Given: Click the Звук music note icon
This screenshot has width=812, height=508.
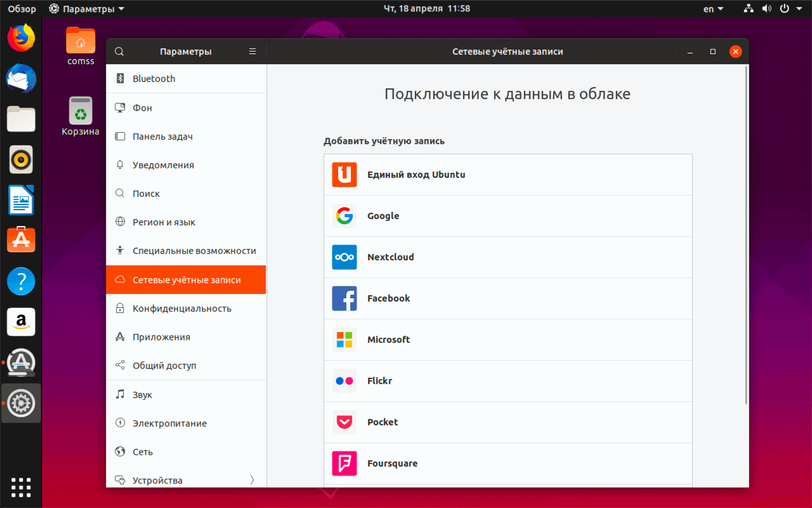Looking at the screenshot, I should click(120, 395).
